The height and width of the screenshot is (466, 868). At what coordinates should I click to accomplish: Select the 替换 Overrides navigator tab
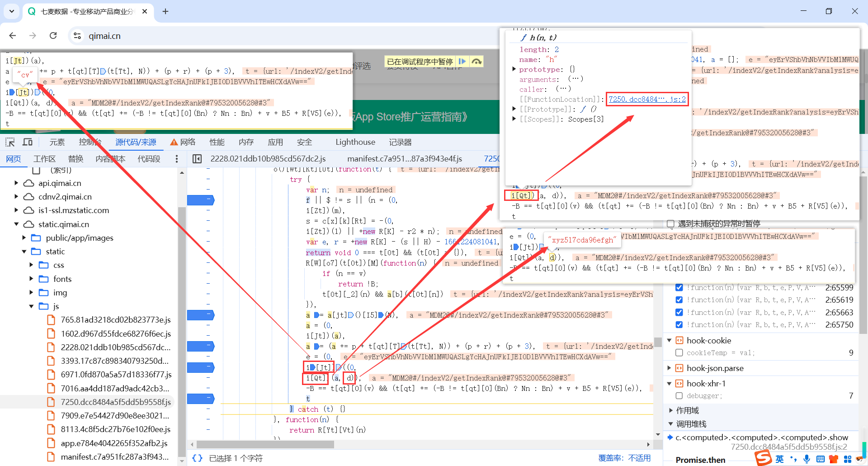[x=75, y=159]
